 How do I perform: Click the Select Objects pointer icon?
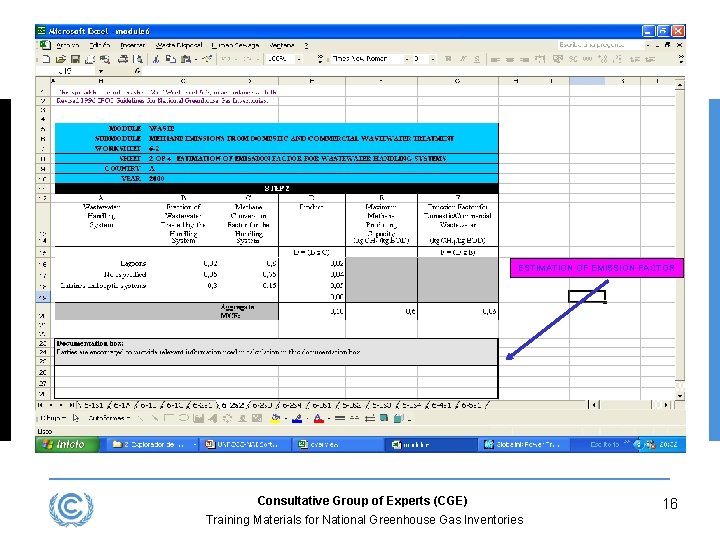coord(76,418)
